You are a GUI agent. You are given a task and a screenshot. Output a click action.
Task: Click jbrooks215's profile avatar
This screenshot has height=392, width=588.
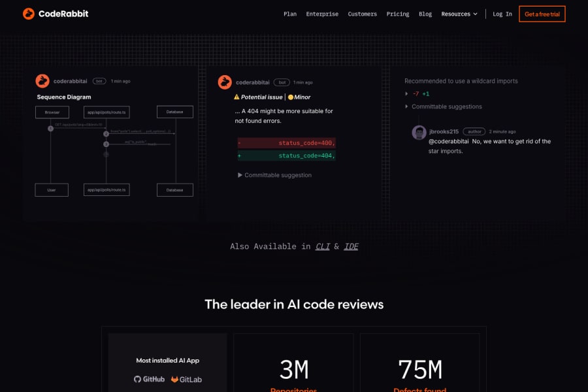pyautogui.click(x=419, y=133)
